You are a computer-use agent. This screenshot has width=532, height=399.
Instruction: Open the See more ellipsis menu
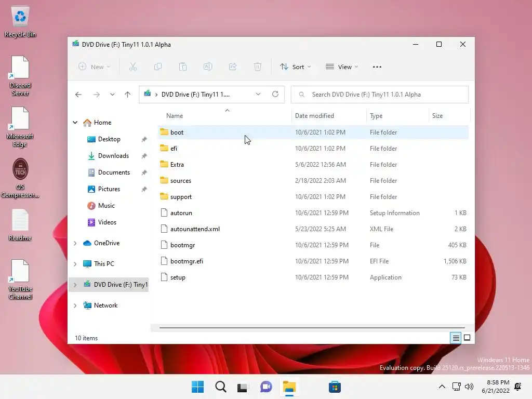377,67
